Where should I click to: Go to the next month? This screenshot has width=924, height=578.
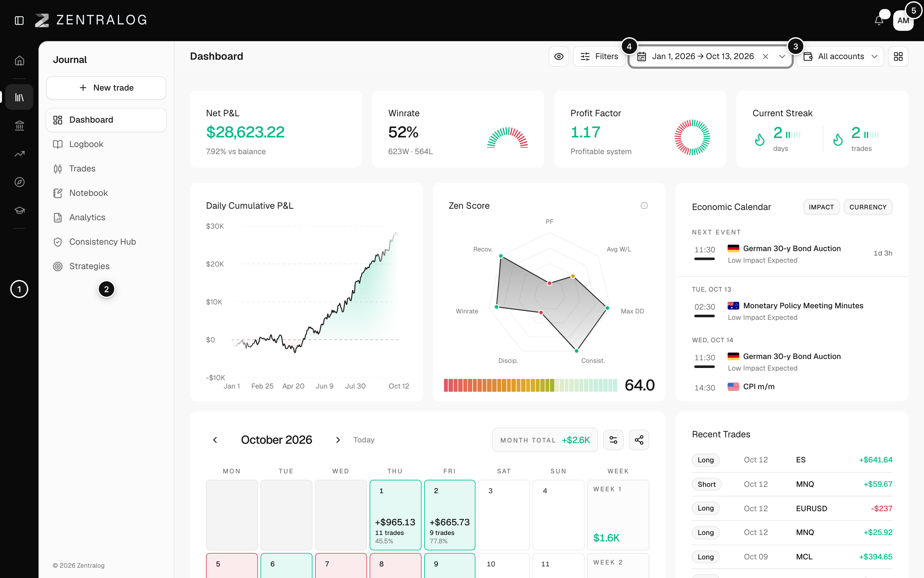338,440
